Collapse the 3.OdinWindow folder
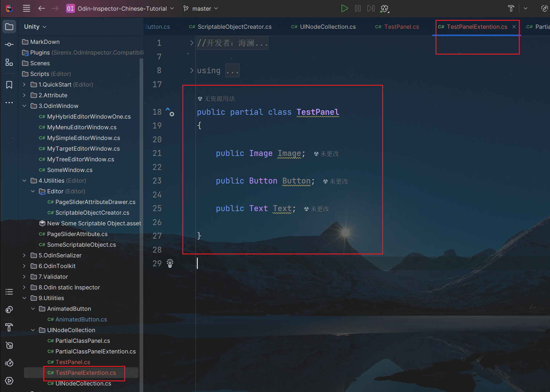The image size is (550, 392). click(25, 106)
